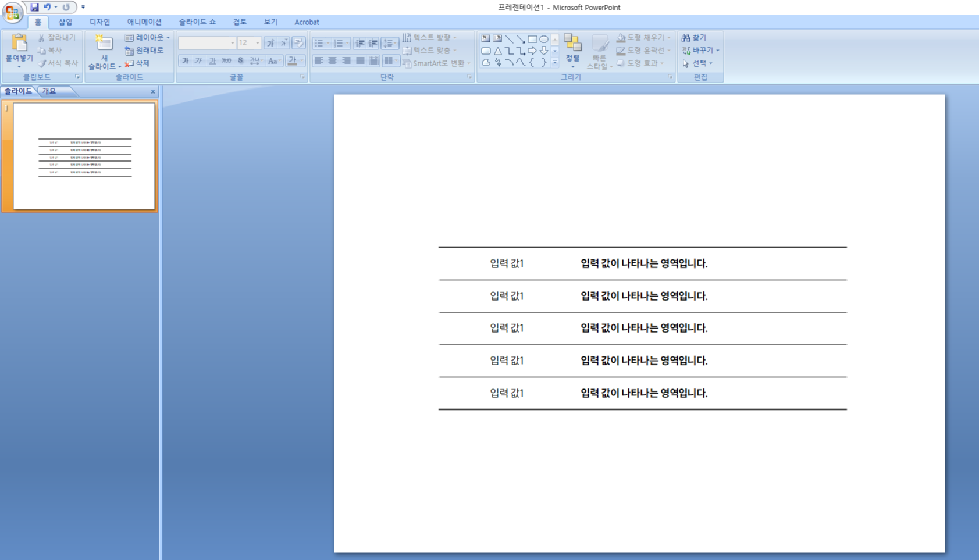The width and height of the screenshot is (979, 560).
Task: Click the 선택 select button
Action: [697, 63]
